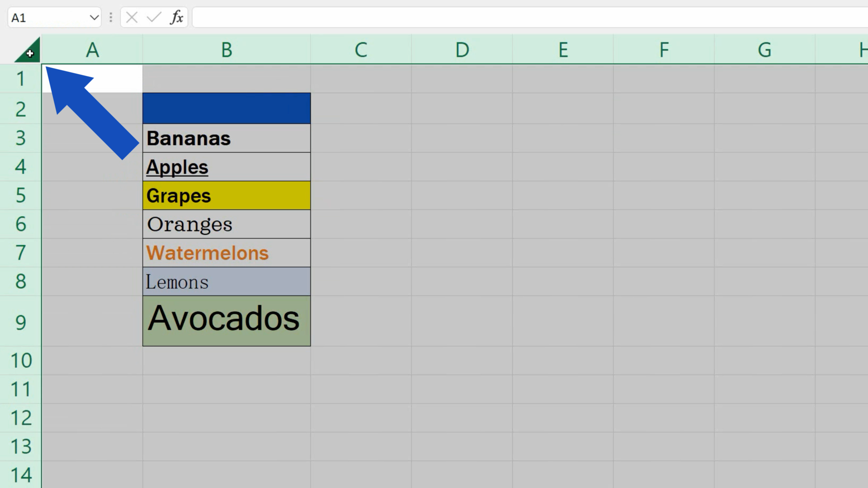Select the cell containing Oranges
The image size is (868, 488).
coord(226,224)
